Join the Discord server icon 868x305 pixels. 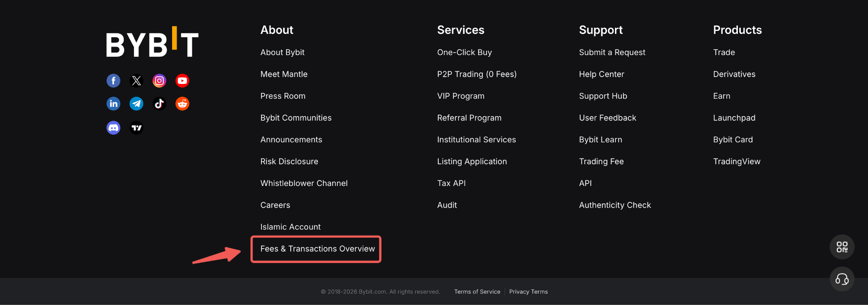point(113,128)
